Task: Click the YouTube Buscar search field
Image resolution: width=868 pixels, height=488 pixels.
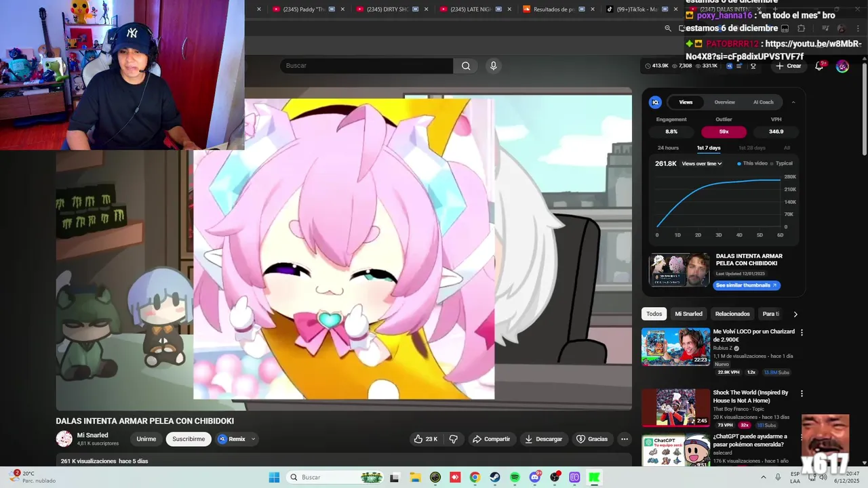Action: pos(366,66)
